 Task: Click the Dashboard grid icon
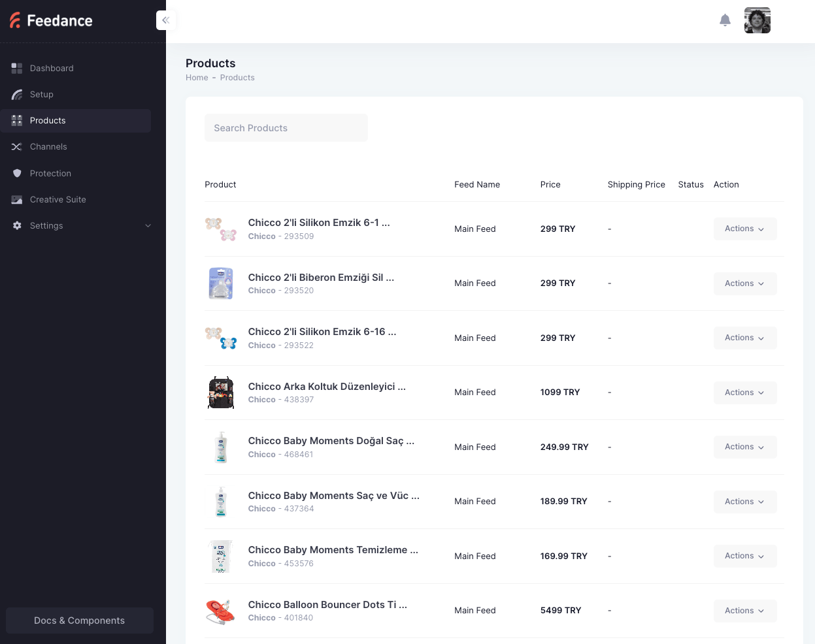17,69
